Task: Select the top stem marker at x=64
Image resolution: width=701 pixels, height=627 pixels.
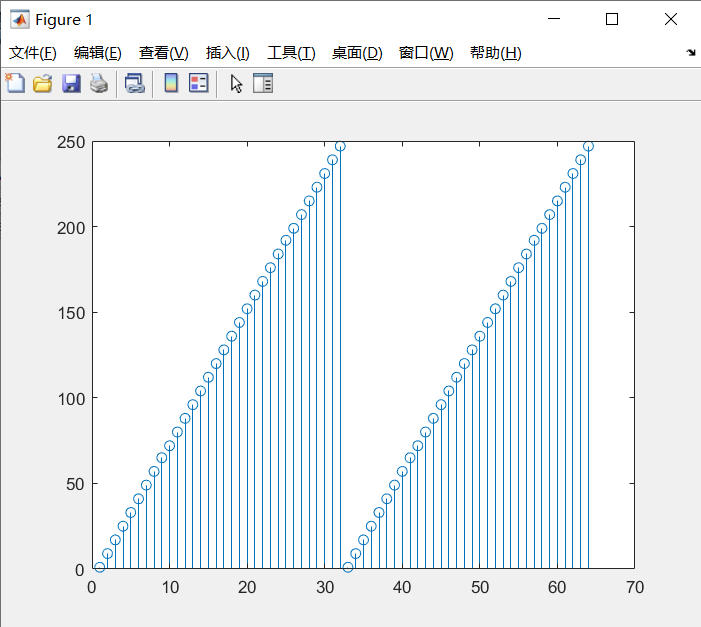Action: 588,146
